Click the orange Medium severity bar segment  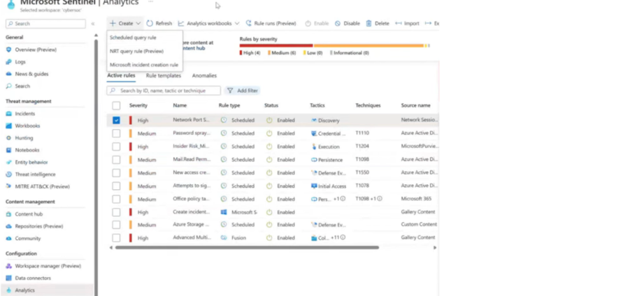(368, 45)
